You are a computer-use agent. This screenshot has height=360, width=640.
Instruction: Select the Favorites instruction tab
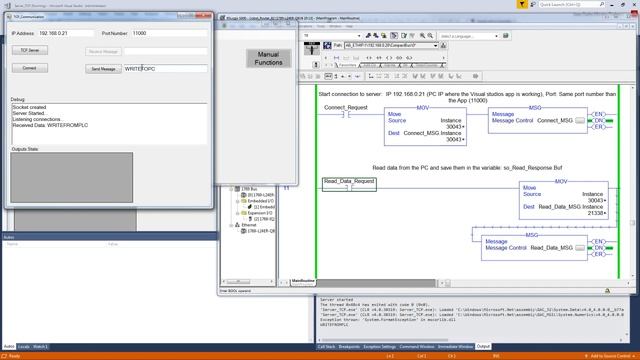[x=347, y=65]
